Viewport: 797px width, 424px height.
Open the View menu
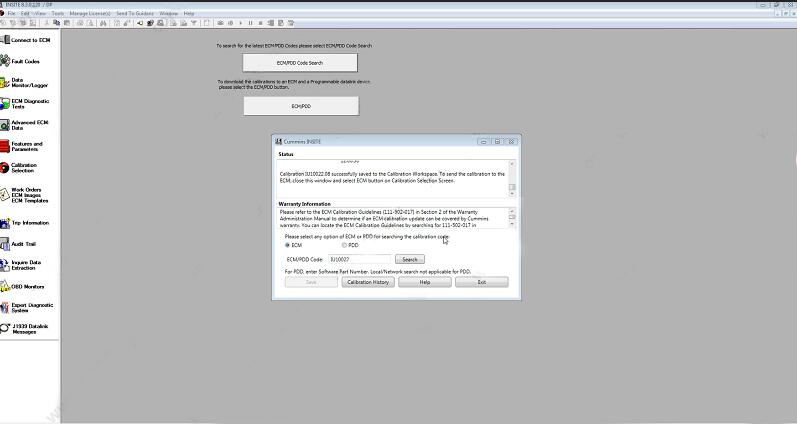point(40,13)
